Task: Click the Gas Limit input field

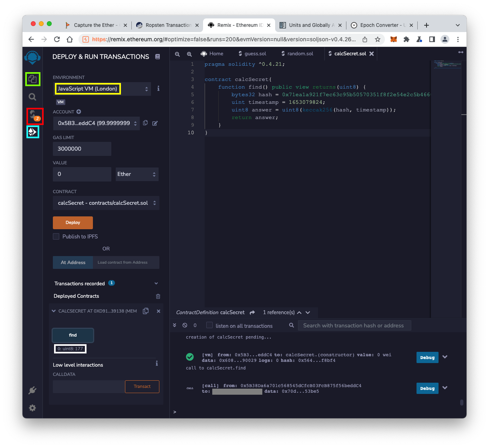Action: click(x=82, y=149)
